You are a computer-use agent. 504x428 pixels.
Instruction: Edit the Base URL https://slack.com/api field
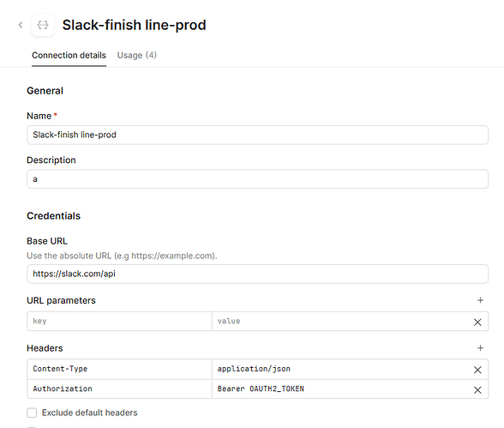(257, 274)
